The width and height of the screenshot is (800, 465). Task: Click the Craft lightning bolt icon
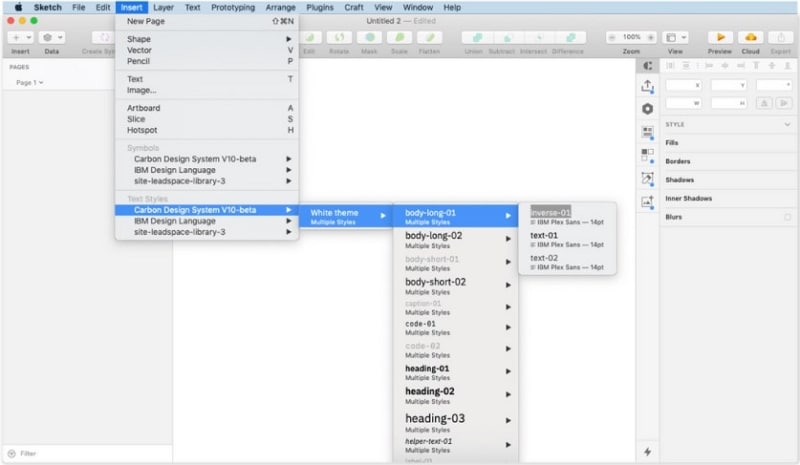click(x=647, y=452)
